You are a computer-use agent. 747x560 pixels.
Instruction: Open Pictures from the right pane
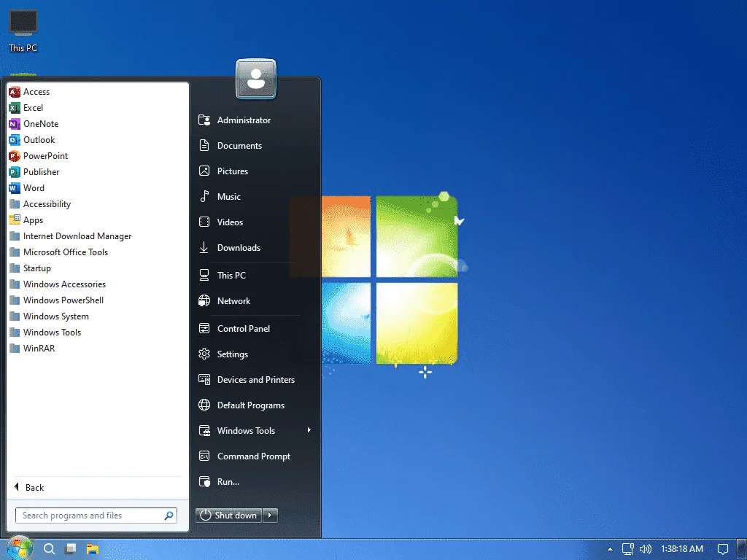255,171
